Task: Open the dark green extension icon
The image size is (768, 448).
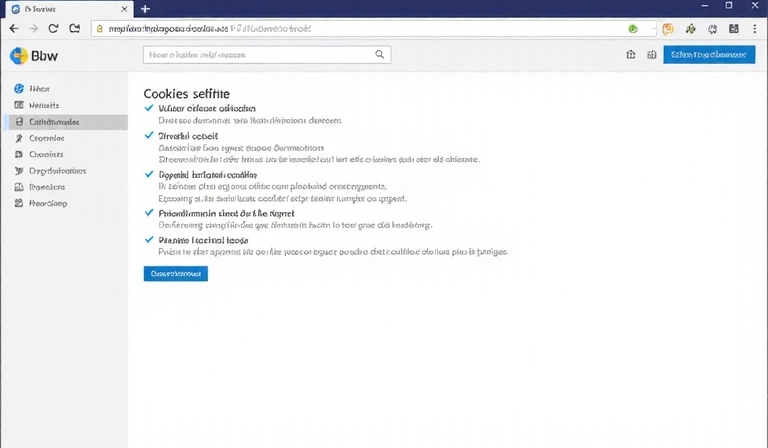Action: coord(691,29)
